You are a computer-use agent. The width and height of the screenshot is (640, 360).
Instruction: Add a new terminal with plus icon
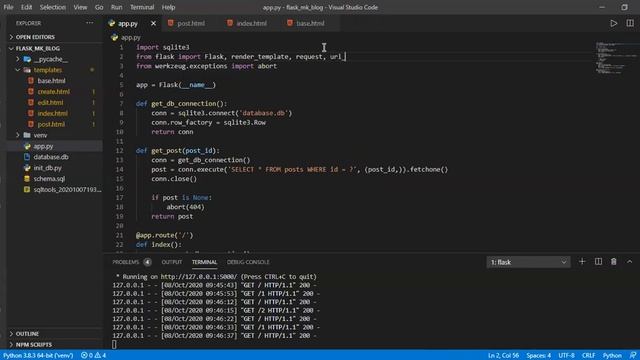(x=582, y=262)
